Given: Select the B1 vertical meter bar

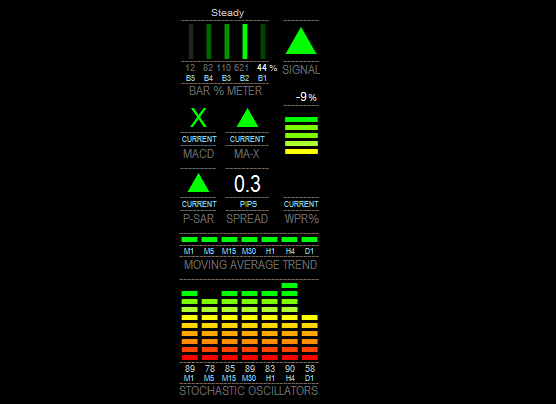Looking at the screenshot, I should click(263, 41).
